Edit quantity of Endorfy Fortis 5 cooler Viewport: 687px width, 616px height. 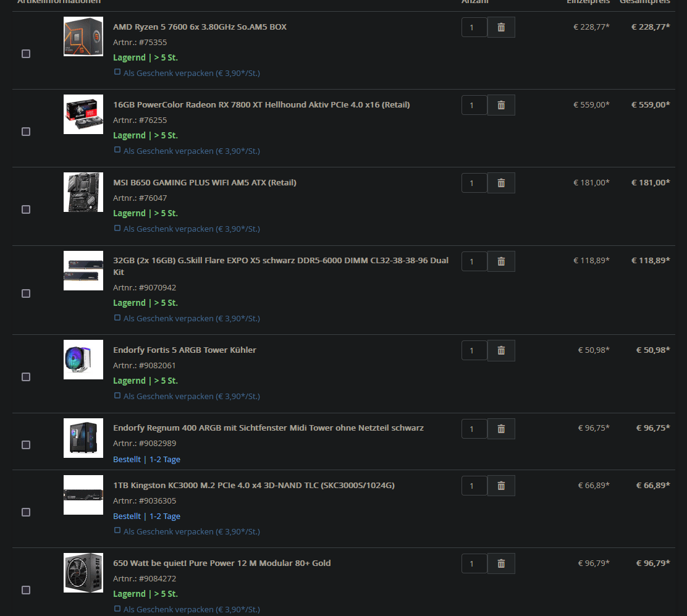coord(474,350)
